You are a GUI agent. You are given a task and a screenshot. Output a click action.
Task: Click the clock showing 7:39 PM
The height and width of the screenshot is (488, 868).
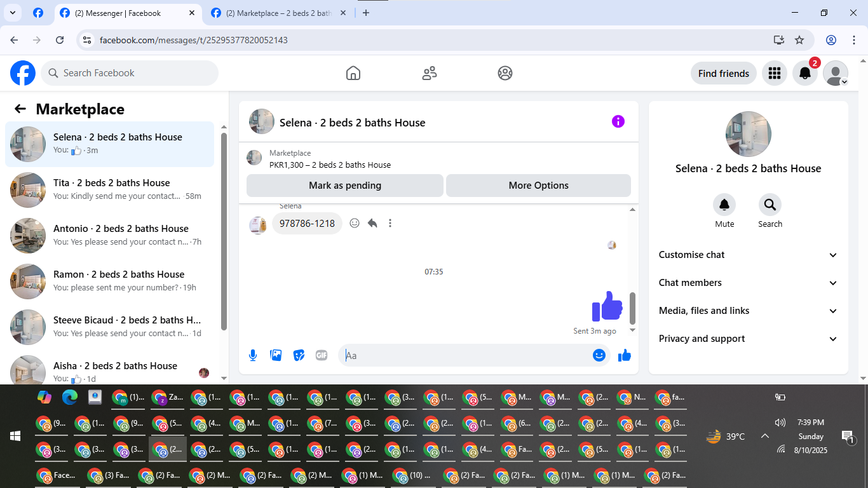point(810,423)
